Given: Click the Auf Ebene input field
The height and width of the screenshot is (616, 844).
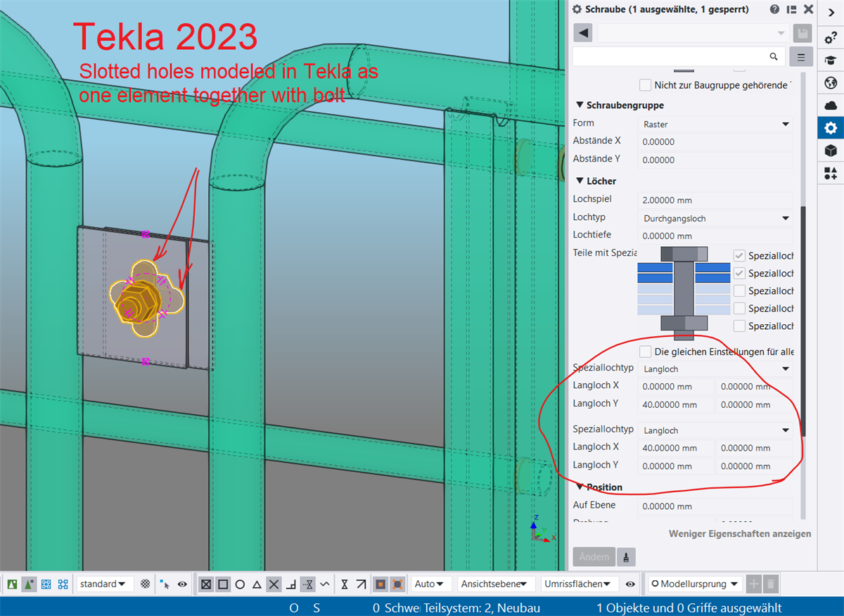Looking at the screenshot, I should pos(715,506).
